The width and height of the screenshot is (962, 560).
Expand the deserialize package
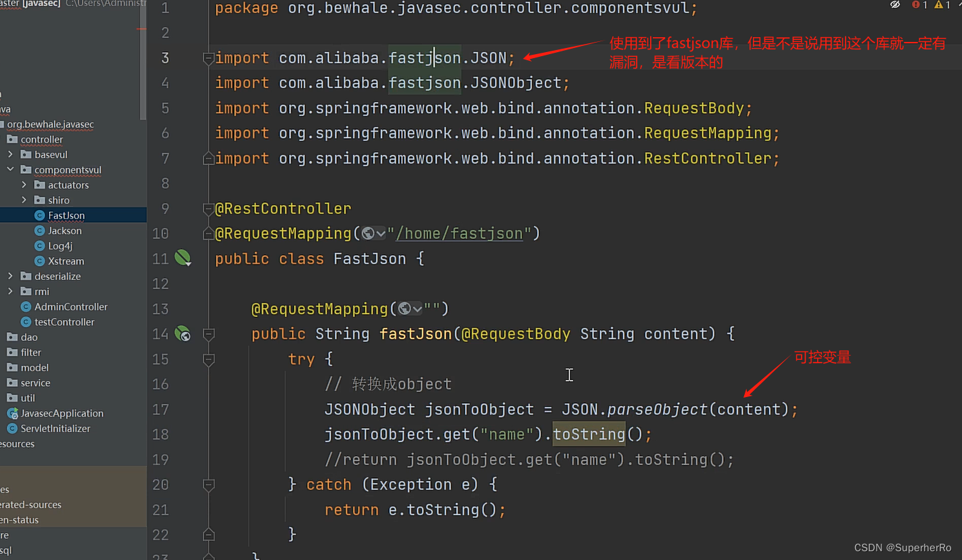point(10,276)
